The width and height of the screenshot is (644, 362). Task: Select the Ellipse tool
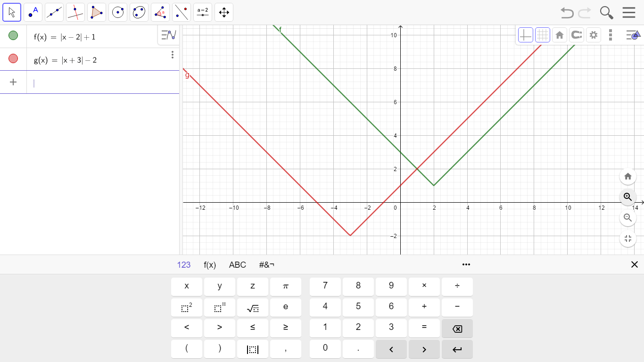coord(139,12)
